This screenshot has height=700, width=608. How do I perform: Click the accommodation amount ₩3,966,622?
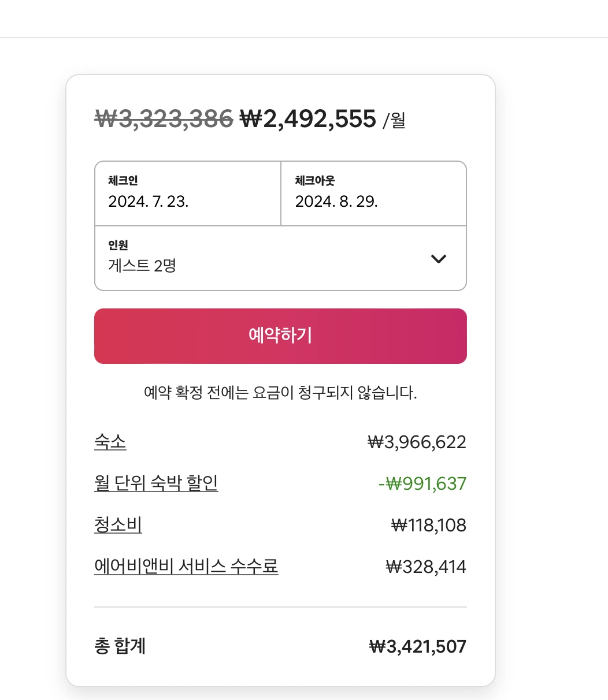coord(417,442)
